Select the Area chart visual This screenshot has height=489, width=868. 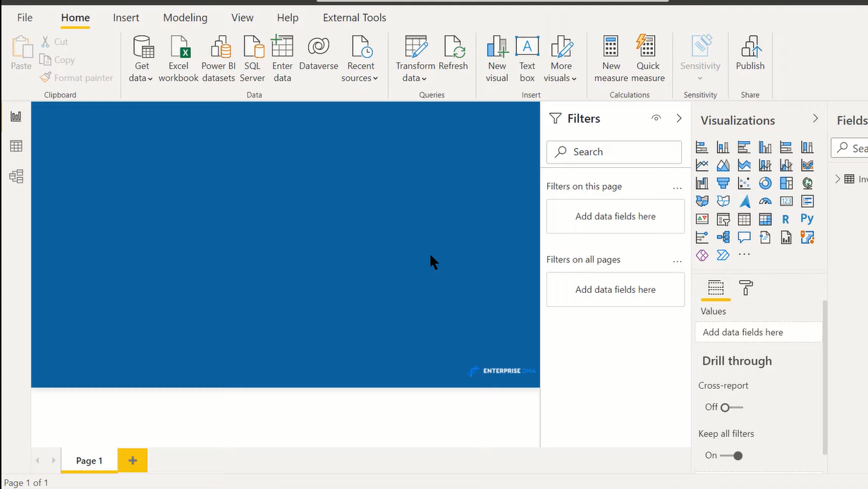(x=723, y=165)
